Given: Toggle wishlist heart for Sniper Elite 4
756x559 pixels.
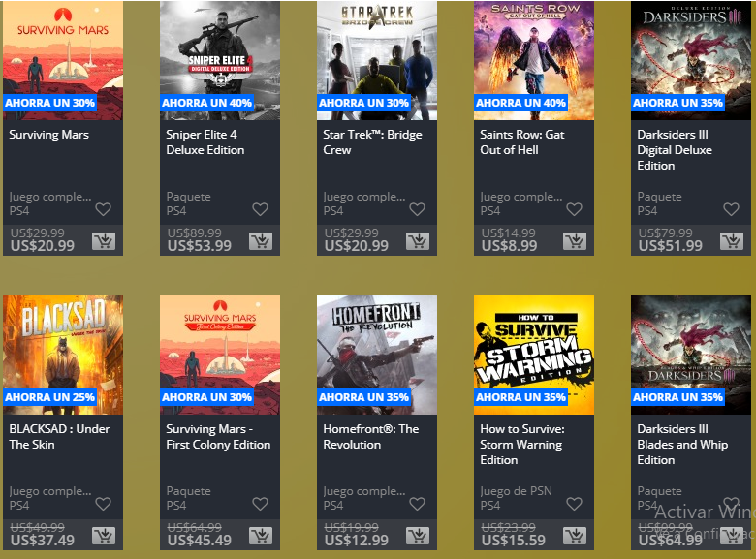Looking at the screenshot, I should pos(261,209).
